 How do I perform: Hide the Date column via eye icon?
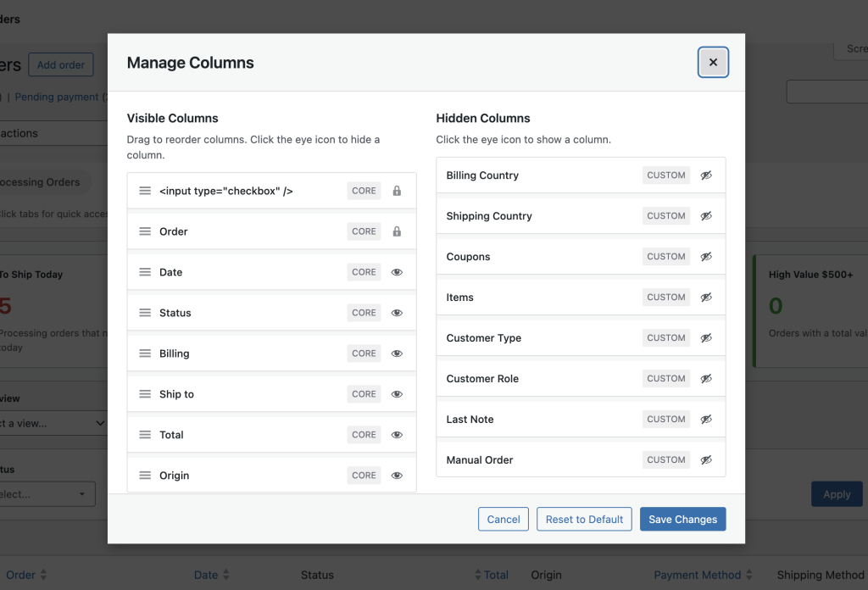point(397,272)
